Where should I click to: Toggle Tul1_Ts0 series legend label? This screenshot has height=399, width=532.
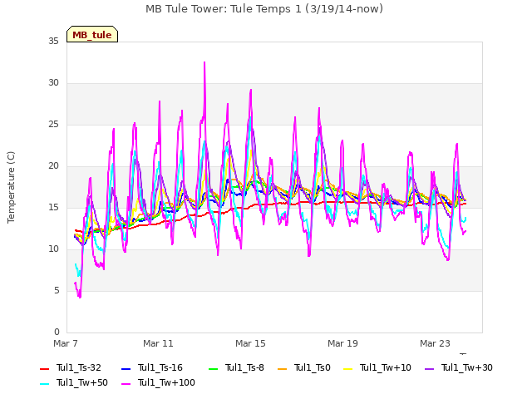[313, 367]
